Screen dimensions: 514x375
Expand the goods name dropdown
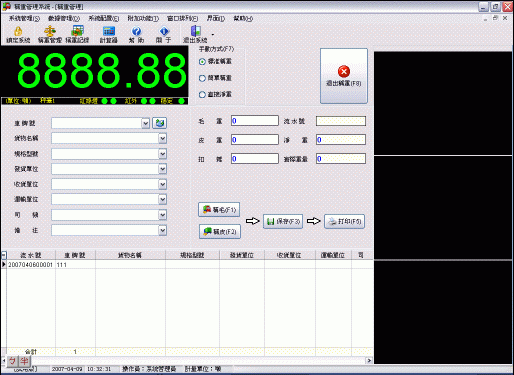coord(162,138)
